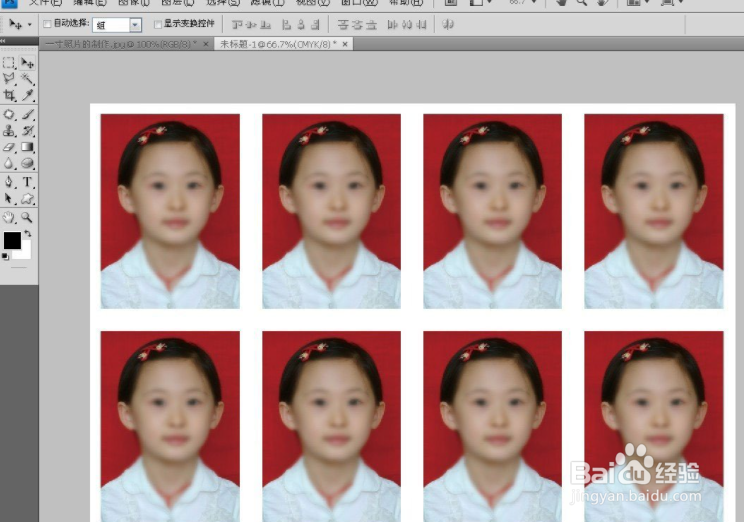Viewport: 744px width, 522px height.
Task: Open the 滤镜(T) menu
Action: click(x=268, y=2)
